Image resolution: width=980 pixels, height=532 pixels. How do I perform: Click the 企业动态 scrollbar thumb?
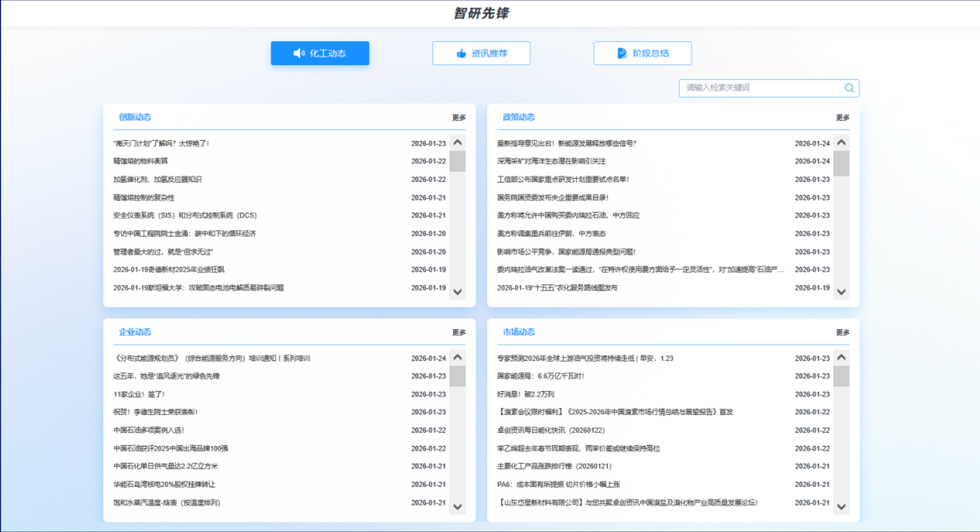tap(458, 376)
